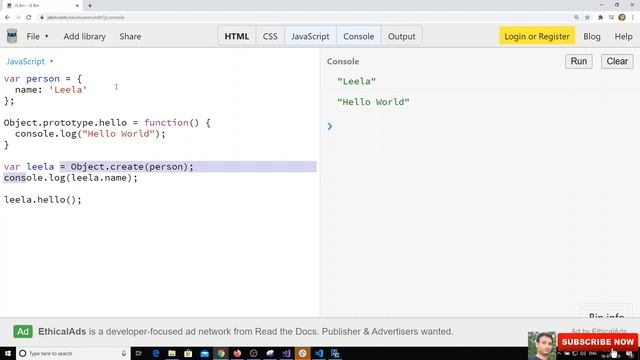Open the Windows Start menu
The width and height of the screenshot is (640, 360).
tap(8, 353)
